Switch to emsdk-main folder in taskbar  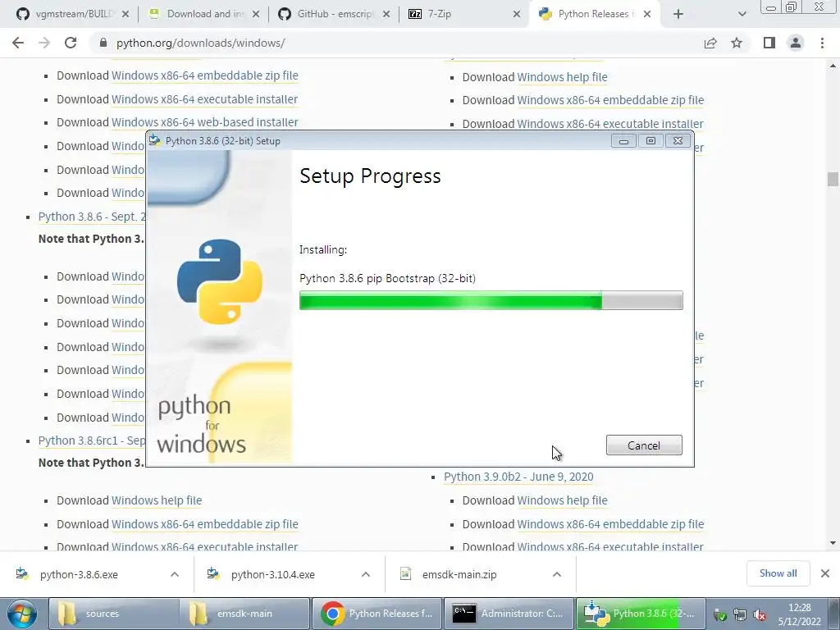point(244,614)
